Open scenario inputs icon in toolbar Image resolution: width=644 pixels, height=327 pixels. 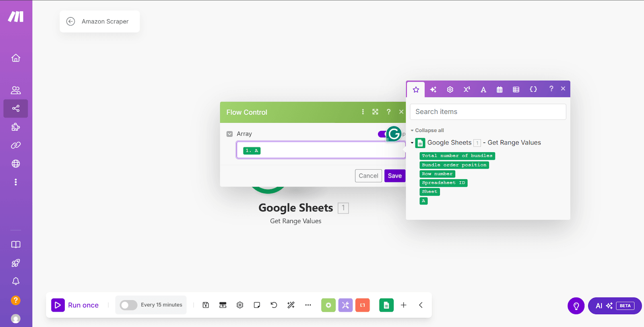tap(223, 305)
